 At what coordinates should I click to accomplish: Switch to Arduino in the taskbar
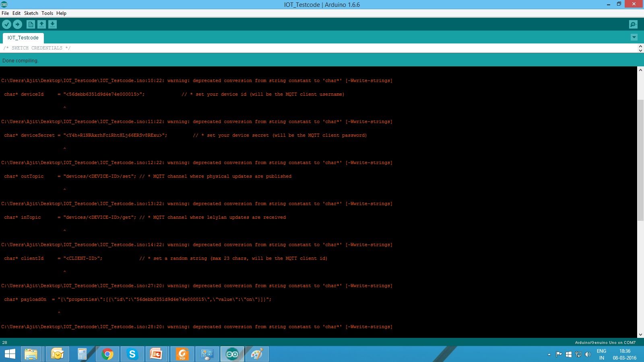tap(232, 354)
